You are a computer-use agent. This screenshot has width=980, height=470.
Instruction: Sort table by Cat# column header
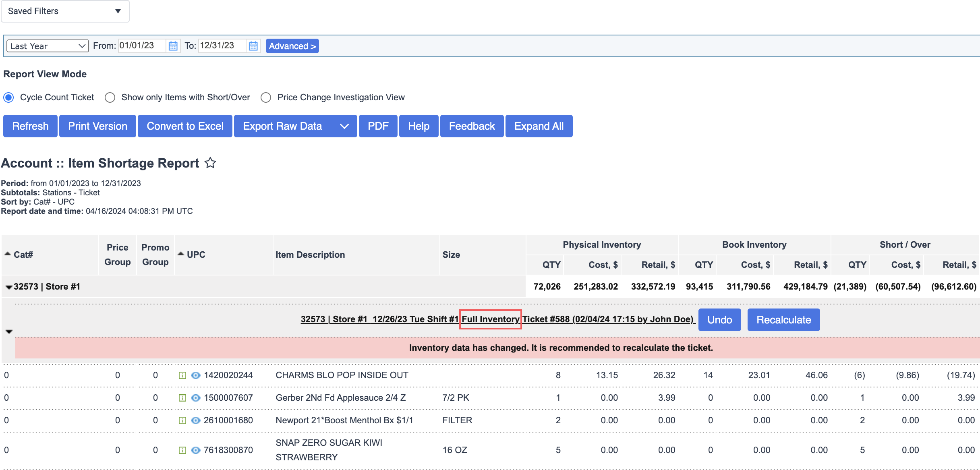tap(23, 255)
